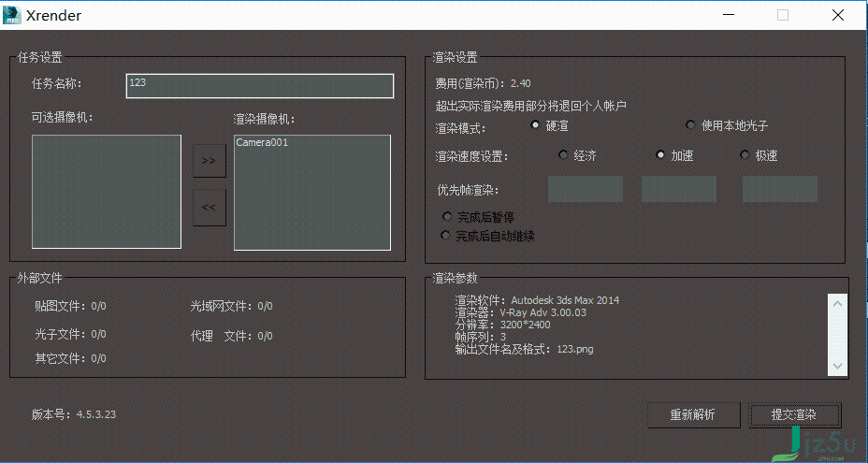
Task: Click the << remove camera button
Action: tap(210, 208)
